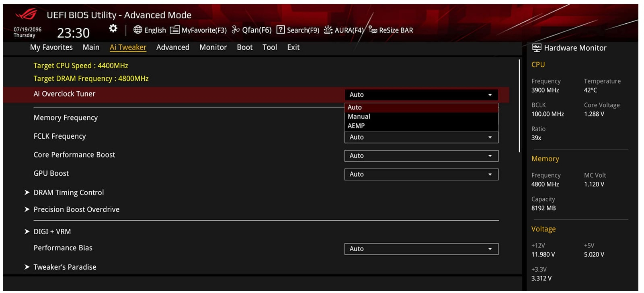
Task: Select the FCLK Frequency label
Action: (59, 136)
